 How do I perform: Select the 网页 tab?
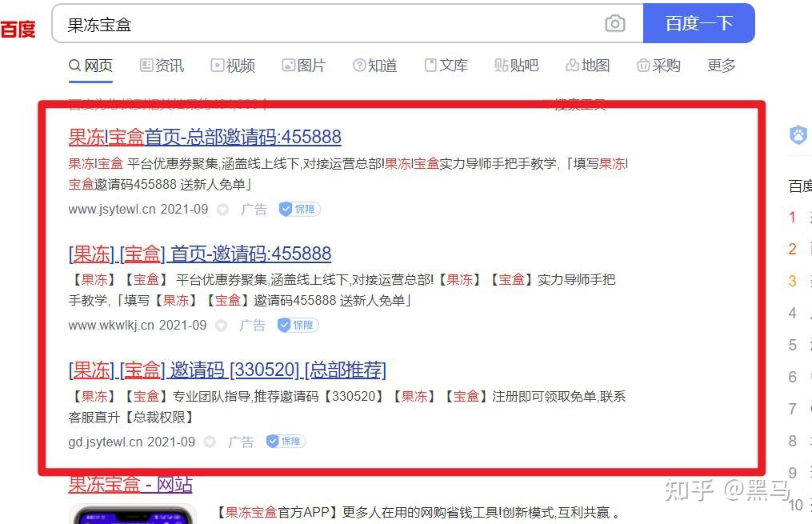point(90,66)
